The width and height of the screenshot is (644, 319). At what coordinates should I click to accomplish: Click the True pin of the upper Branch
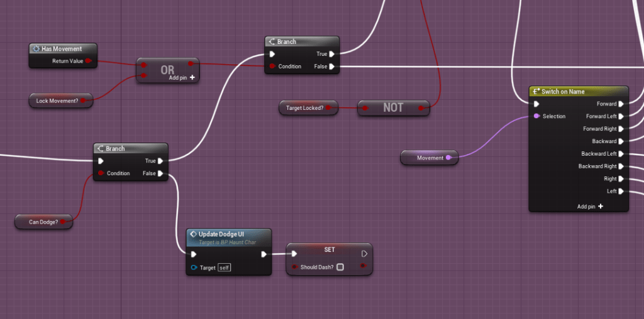click(x=331, y=54)
